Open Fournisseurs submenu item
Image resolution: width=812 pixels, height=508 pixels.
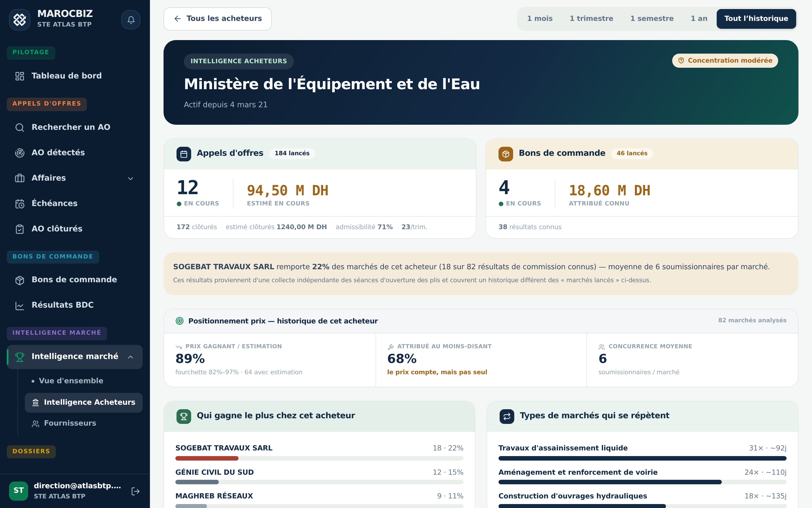click(83, 423)
